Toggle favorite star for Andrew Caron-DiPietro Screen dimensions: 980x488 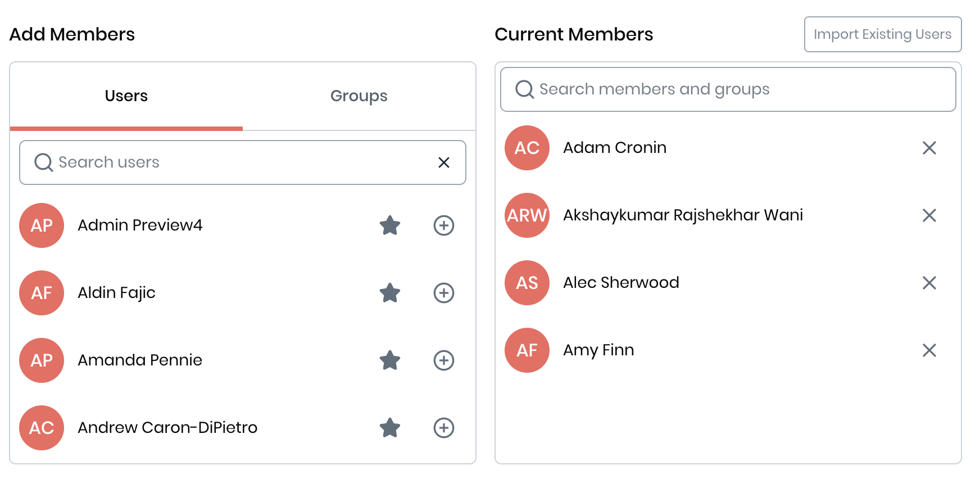390,428
